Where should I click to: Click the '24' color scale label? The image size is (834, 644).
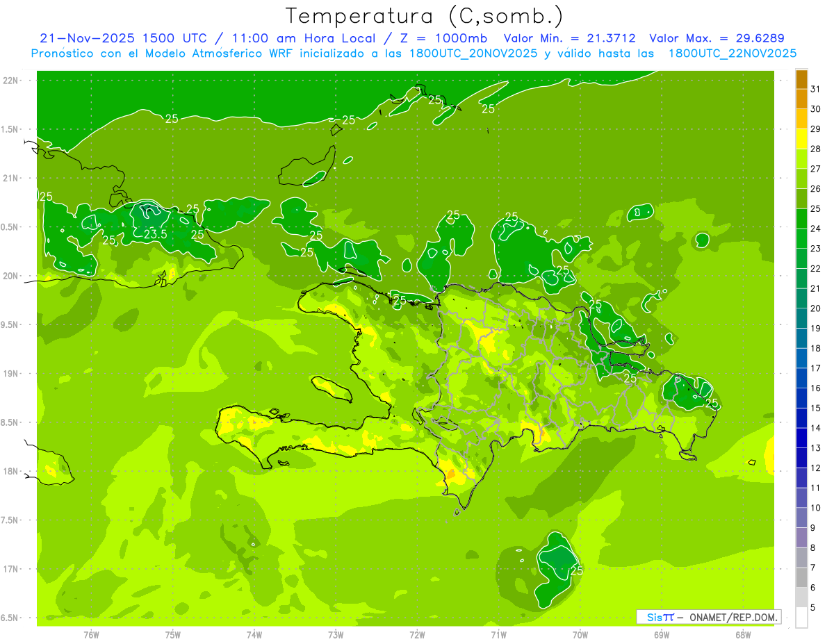pyautogui.click(x=815, y=229)
